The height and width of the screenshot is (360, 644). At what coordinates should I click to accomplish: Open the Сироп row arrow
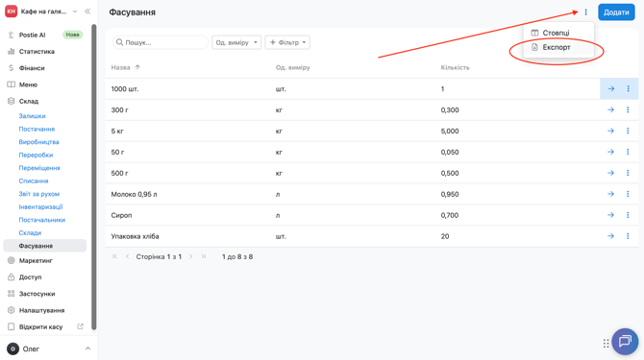610,215
